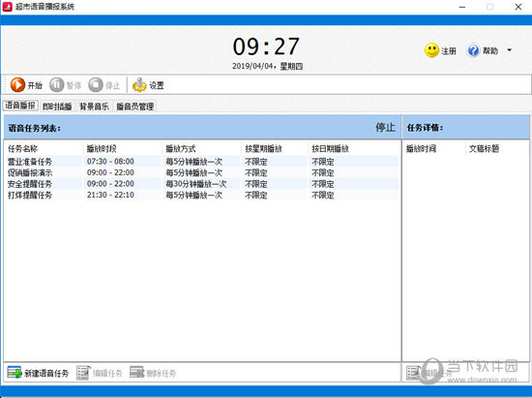Click the 设置 button label
The height and width of the screenshot is (398, 532).
click(x=157, y=85)
